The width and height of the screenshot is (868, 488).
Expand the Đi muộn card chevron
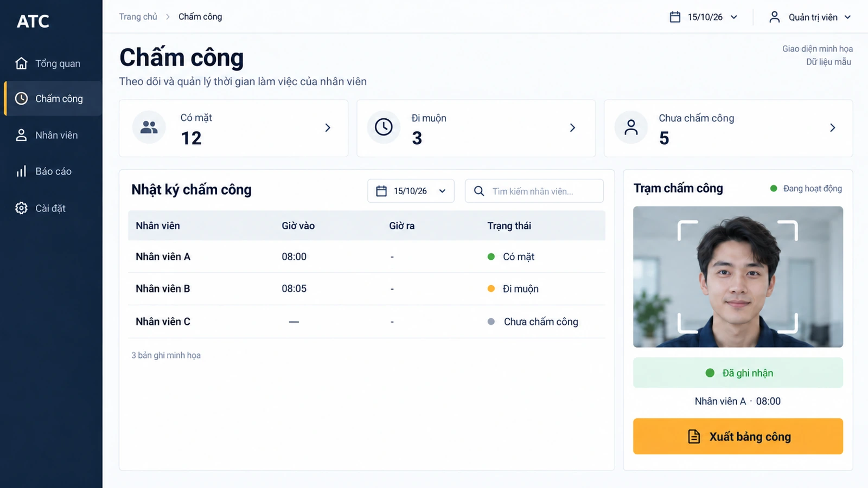tap(572, 127)
